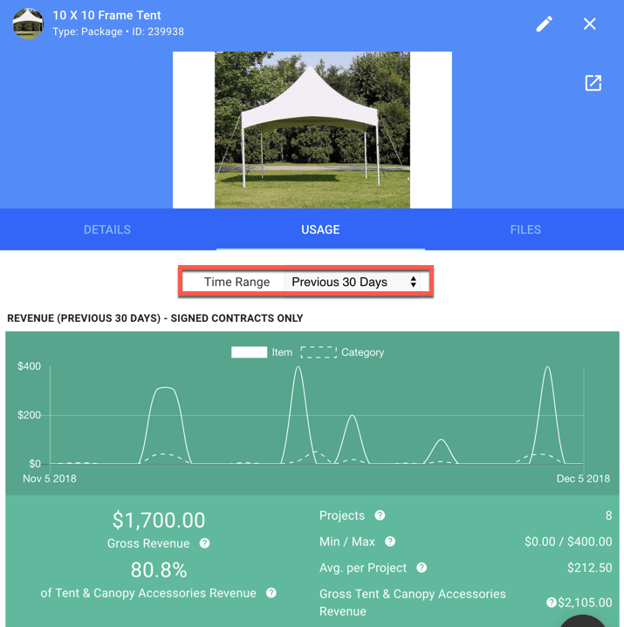Toggle the Category legend in chart
624x627 pixels.
342,352
